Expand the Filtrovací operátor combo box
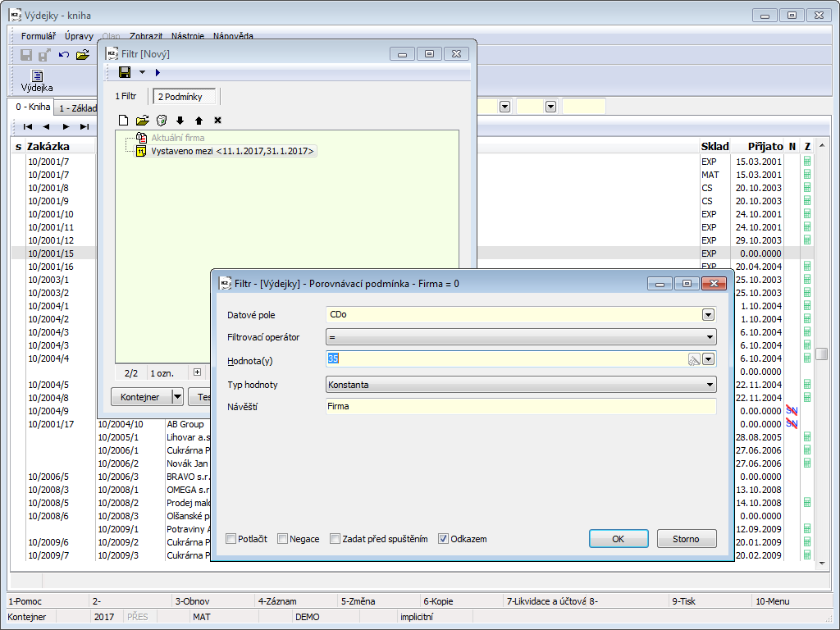 [709, 336]
